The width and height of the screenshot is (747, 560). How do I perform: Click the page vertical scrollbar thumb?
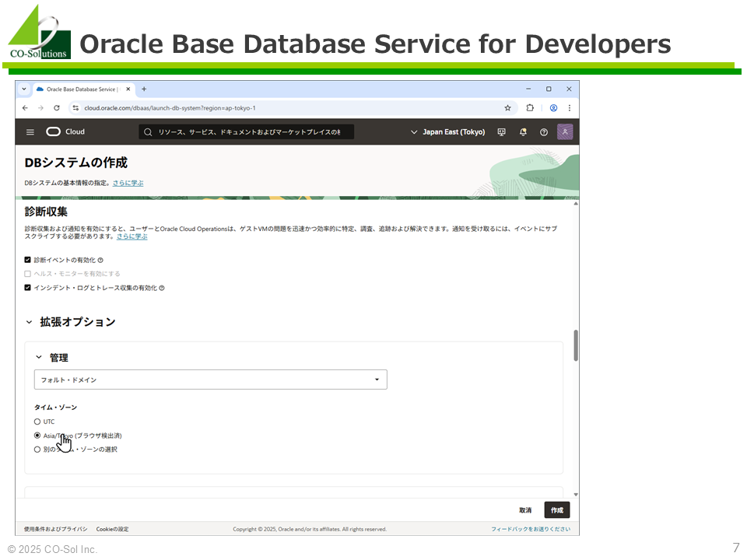[x=576, y=345]
